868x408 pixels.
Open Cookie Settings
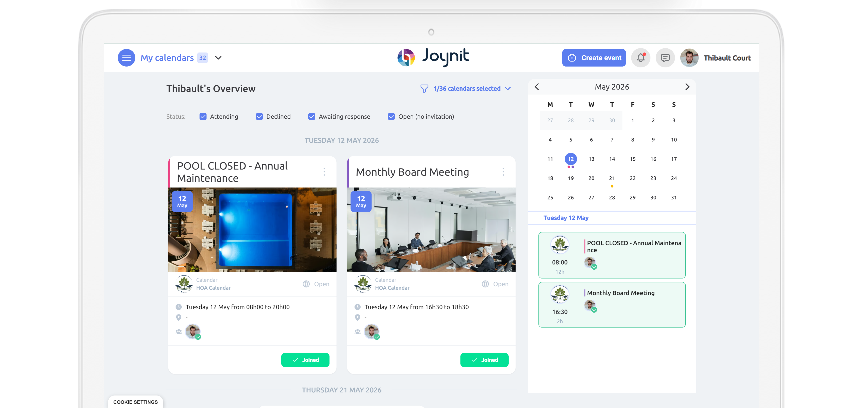click(x=135, y=402)
